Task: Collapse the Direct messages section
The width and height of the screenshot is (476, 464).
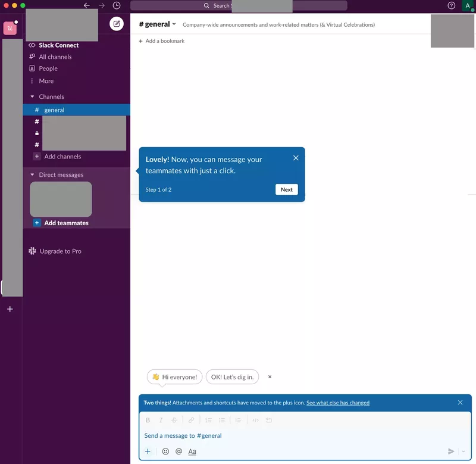Action: [32, 175]
